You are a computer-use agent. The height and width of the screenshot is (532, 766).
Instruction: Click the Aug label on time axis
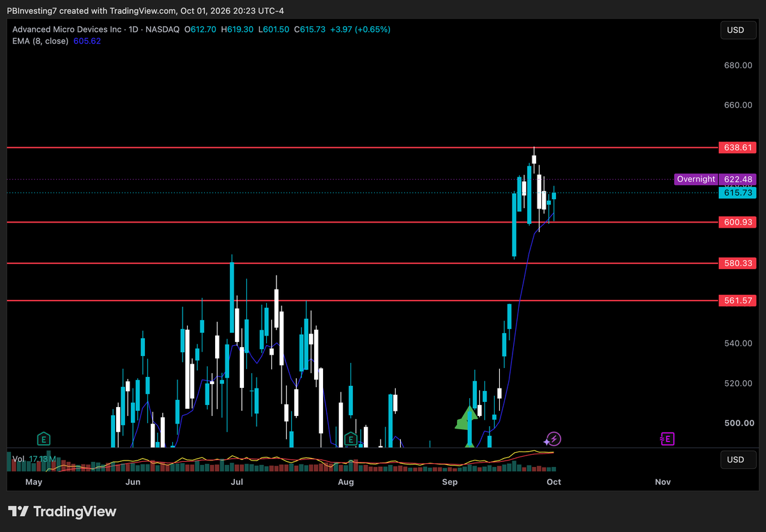tap(345, 482)
